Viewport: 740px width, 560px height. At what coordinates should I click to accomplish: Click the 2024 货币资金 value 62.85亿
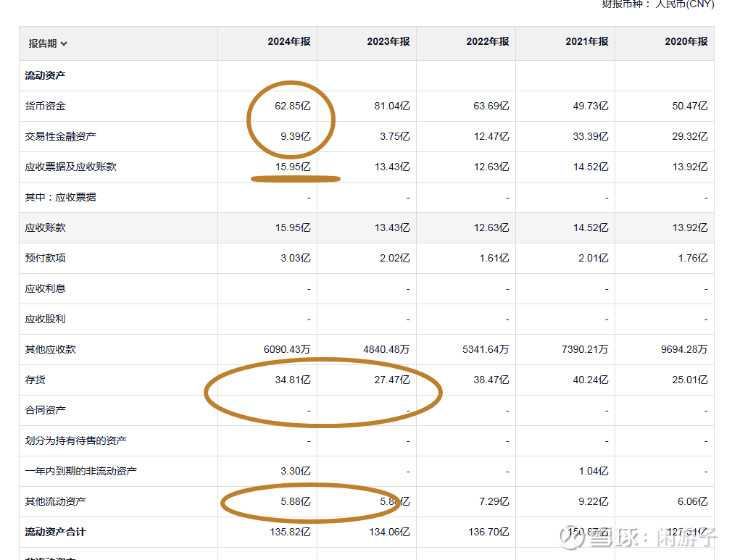click(292, 106)
